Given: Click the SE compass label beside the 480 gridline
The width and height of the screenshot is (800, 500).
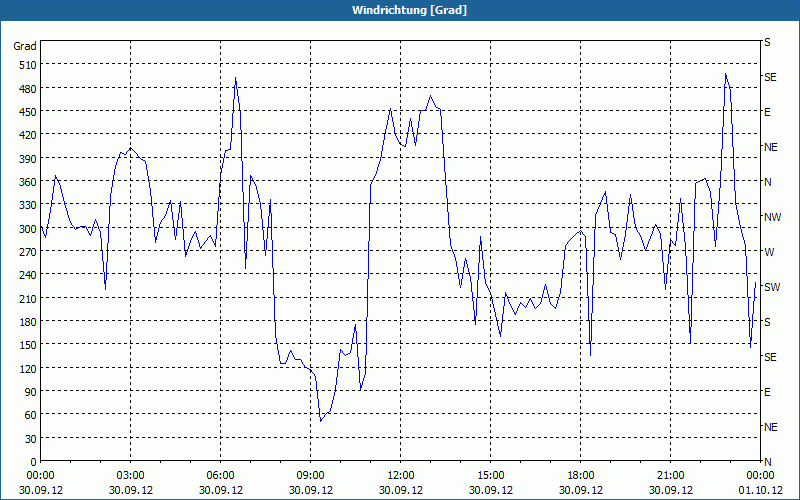Looking at the screenshot, I should click(770, 78).
